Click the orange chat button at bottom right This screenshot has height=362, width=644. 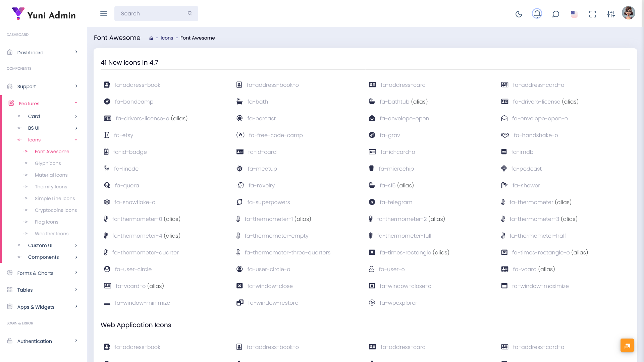(627, 345)
